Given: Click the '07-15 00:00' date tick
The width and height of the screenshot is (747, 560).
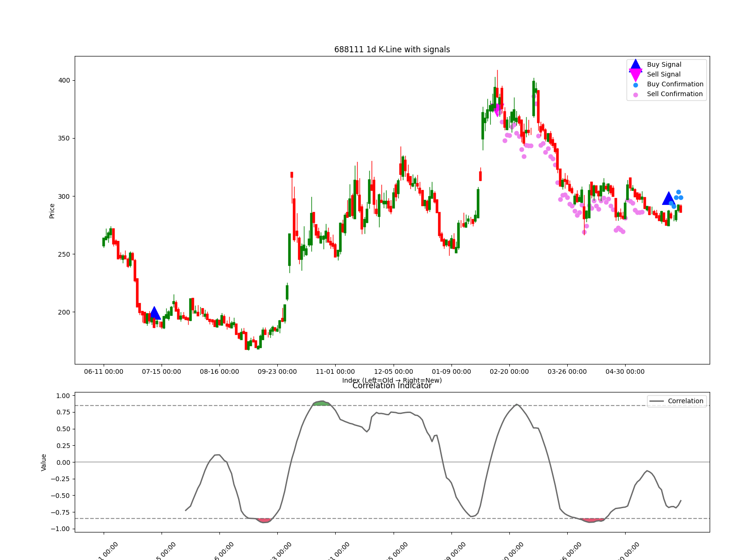Looking at the screenshot, I should tap(162, 372).
